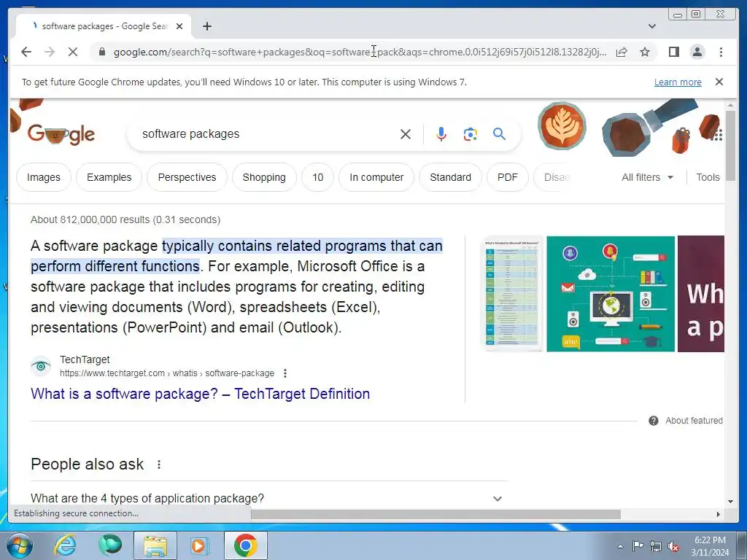Viewport: 747px width, 560px height.
Task: Click the Google doodle logo
Action: (x=61, y=135)
